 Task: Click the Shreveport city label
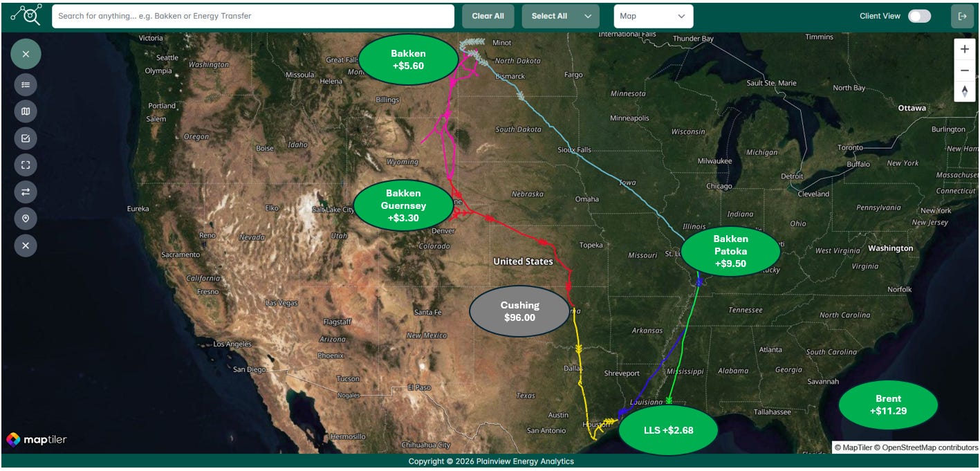click(622, 373)
